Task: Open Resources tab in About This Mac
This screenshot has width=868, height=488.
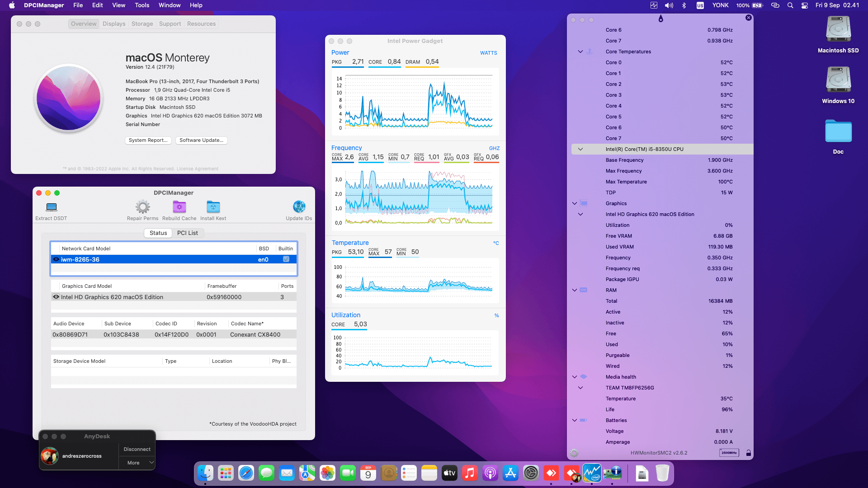Action: click(x=201, y=24)
